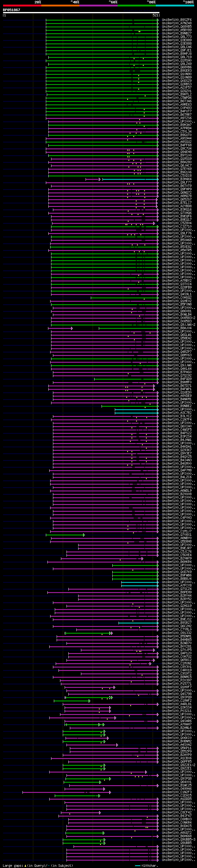
Task: Select label UniRef100_O08583-2
Action: (179, 318)
